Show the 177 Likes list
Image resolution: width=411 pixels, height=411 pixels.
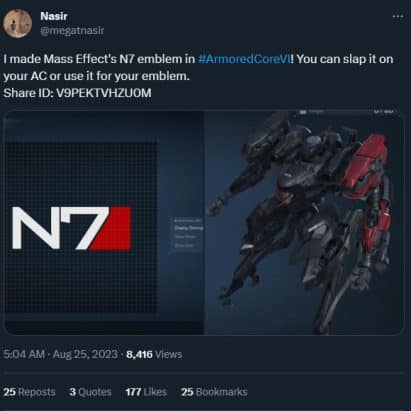point(146,392)
